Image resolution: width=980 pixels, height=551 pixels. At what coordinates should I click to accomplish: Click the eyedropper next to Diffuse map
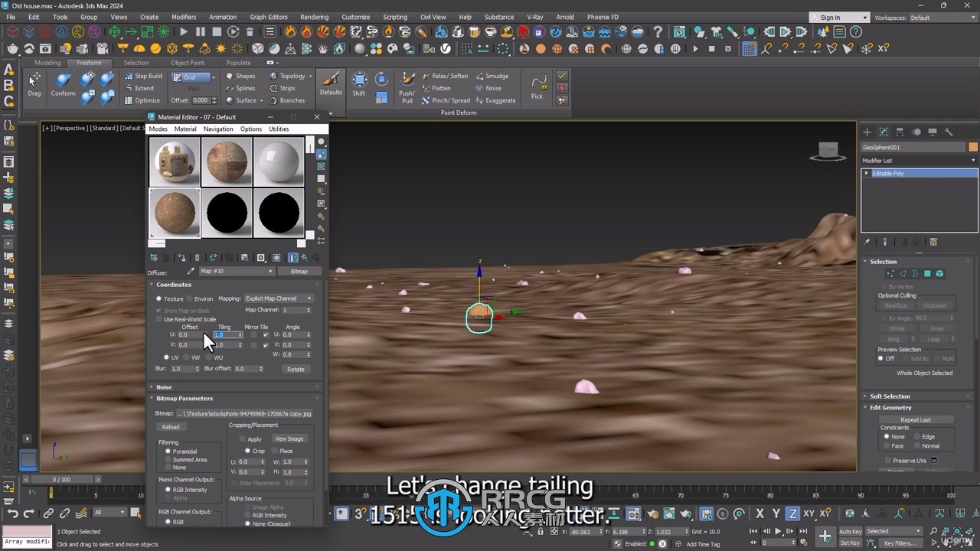[191, 271]
